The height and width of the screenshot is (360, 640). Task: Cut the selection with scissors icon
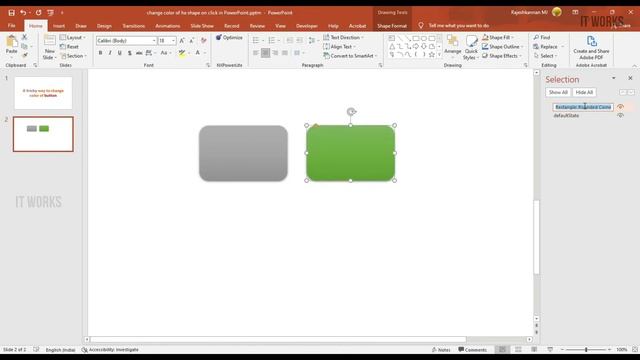click(24, 37)
